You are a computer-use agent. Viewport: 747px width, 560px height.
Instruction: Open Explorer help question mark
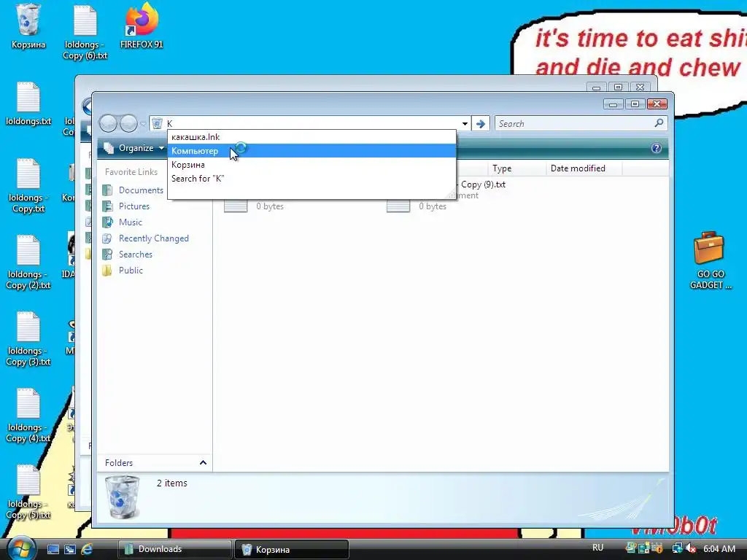tap(657, 148)
